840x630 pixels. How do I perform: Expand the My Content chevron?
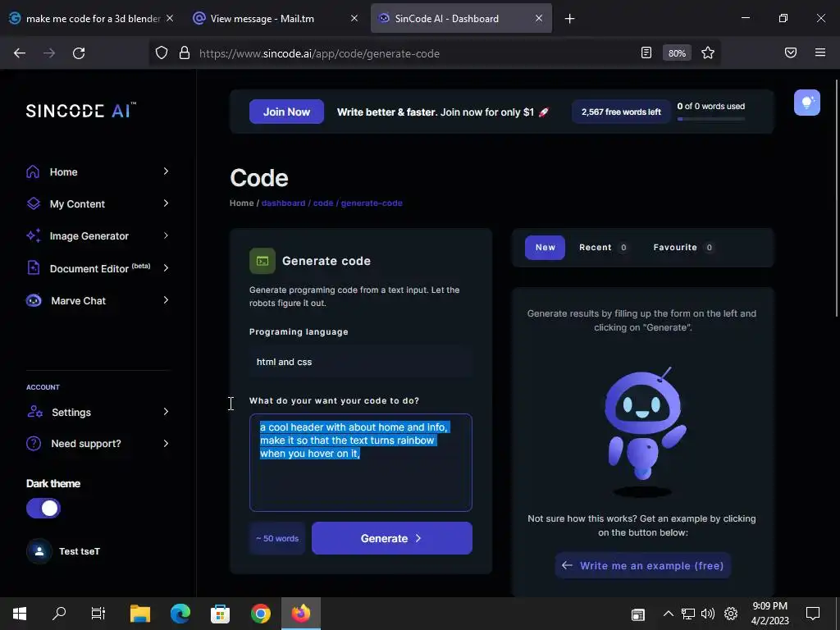[x=166, y=203]
